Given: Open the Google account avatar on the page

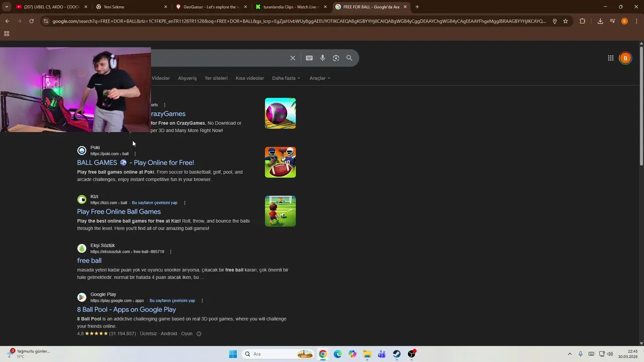Looking at the screenshot, I should click(625, 58).
